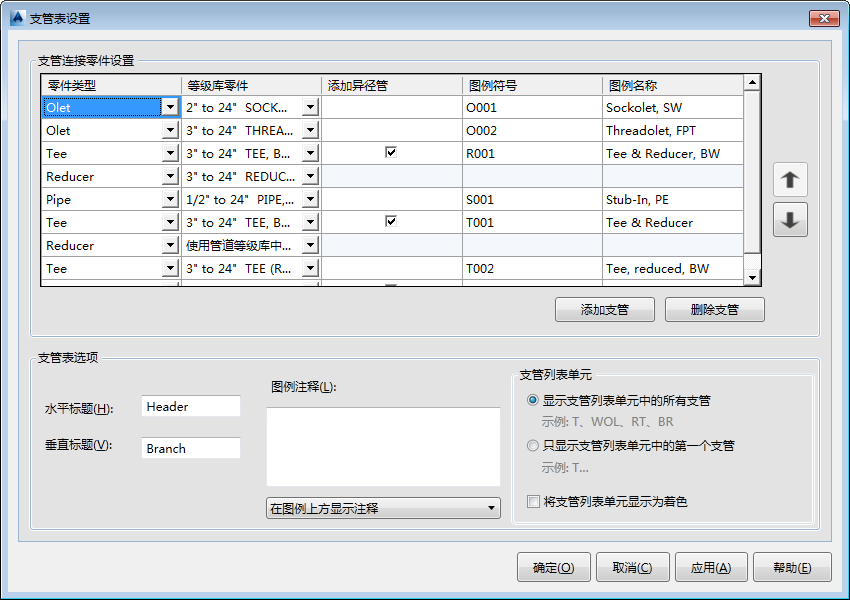This screenshot has width=850, height=600.
Task: Open spec part dropdown for 使用管道等级库中 row
Action: [x=310, y=246]
